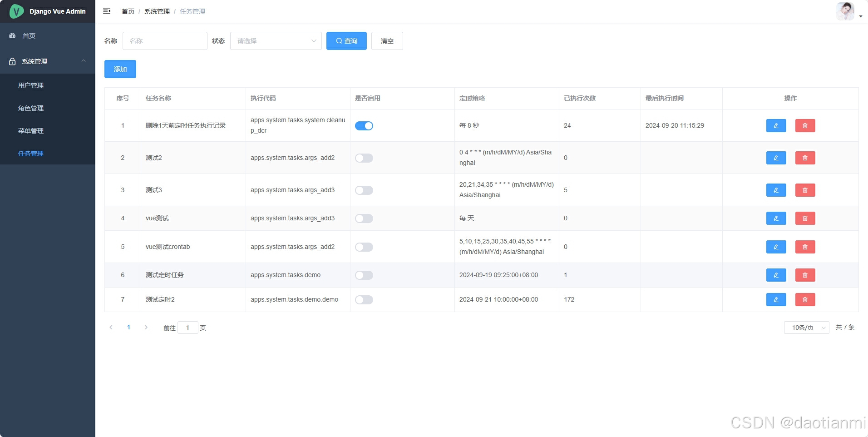Viewport: 868px width, 437px height.
Task: Open the user avatar dropdown
Action: pos(849,11)
